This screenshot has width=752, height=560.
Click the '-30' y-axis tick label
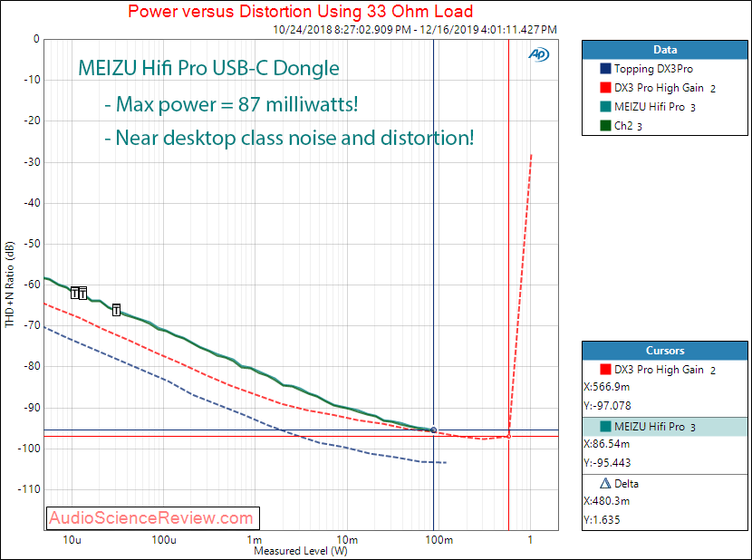coord(33,162)
